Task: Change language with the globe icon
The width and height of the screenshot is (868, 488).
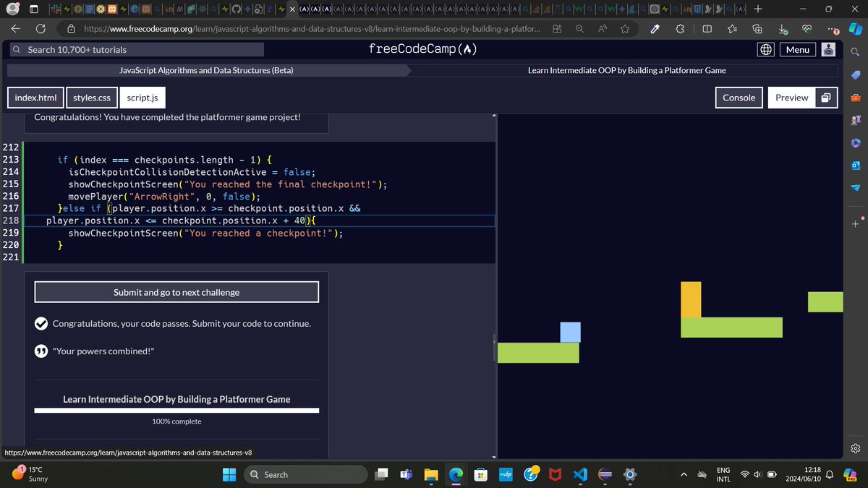Action: pyautogui.click(x=767, y=50)
